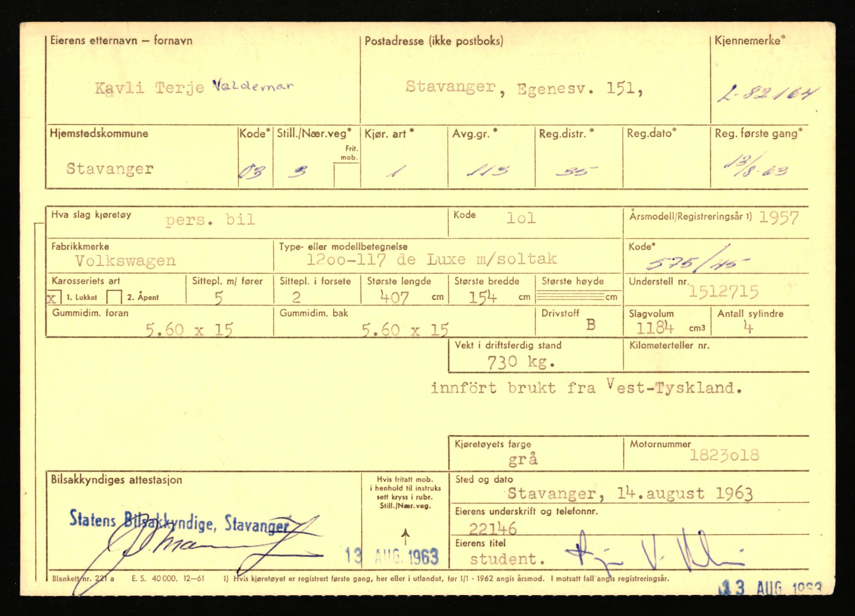Click the 'Eierens etternavn – fornavn' label
Screen dimensions: 855x616
tap(121, 41)
